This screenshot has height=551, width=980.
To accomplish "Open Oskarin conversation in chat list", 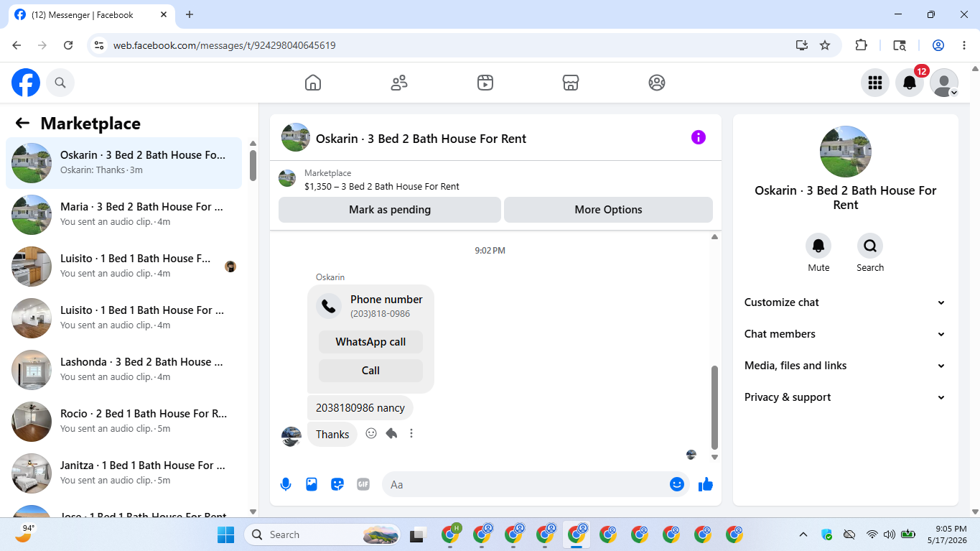I will point(124,163).
